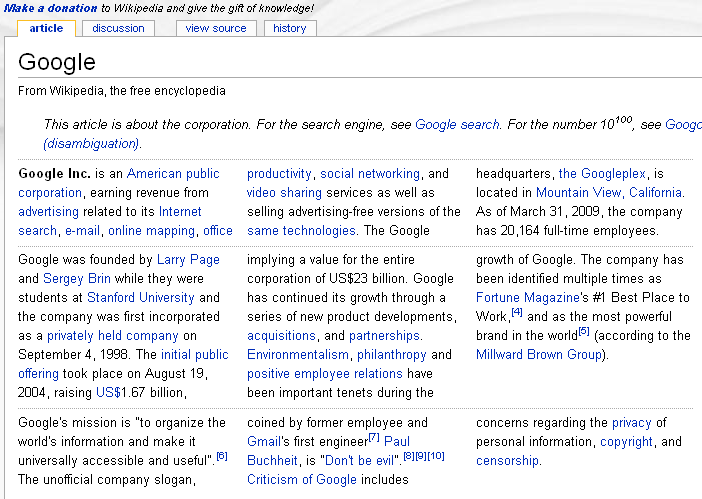Open the American public corporation link
This screenshot has height=499, width=702.
click(x=173, y=174)
